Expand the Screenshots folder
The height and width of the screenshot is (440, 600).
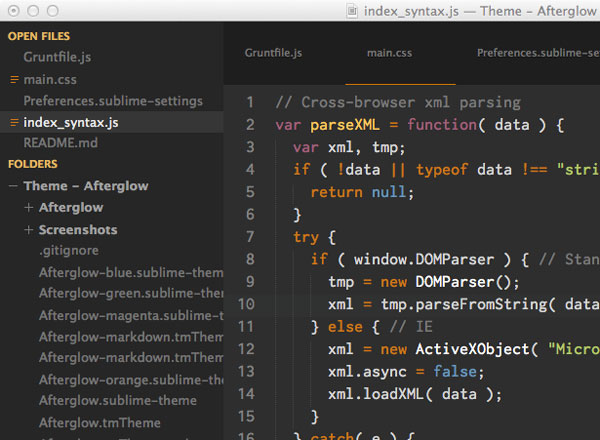(28, 230)
